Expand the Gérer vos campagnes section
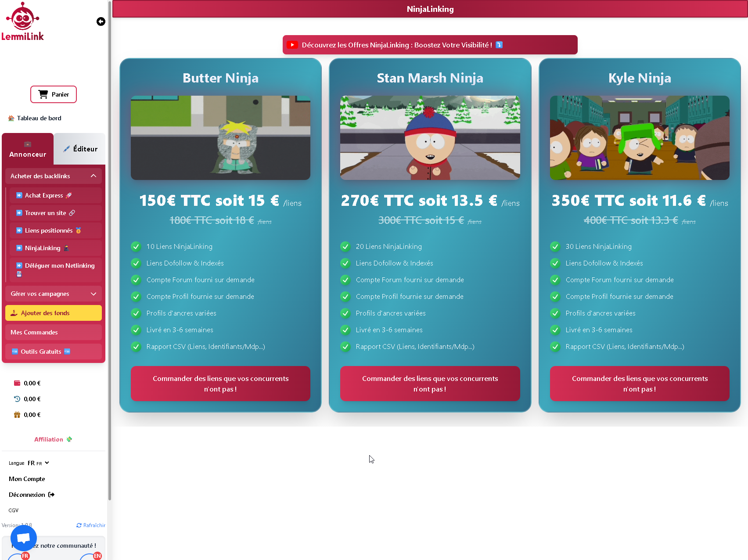 coord(54,294)
